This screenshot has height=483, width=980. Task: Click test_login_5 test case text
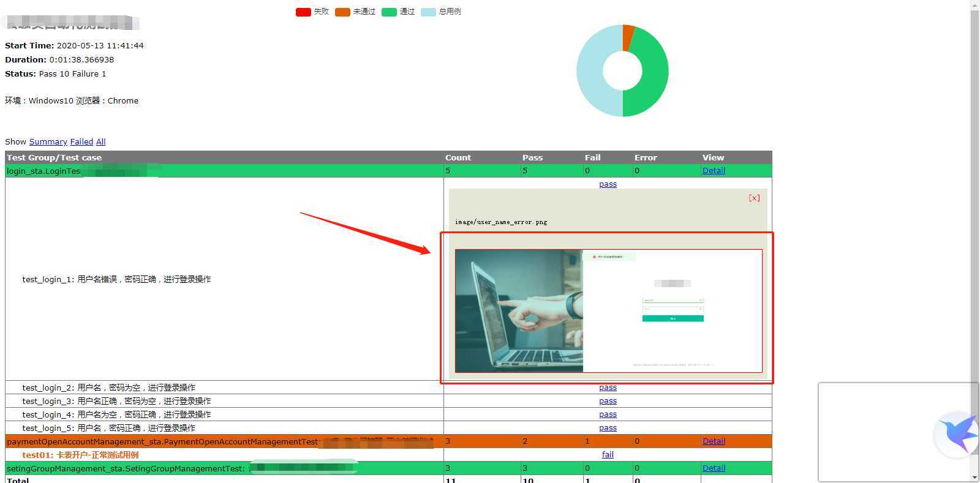tap(109, 428)
